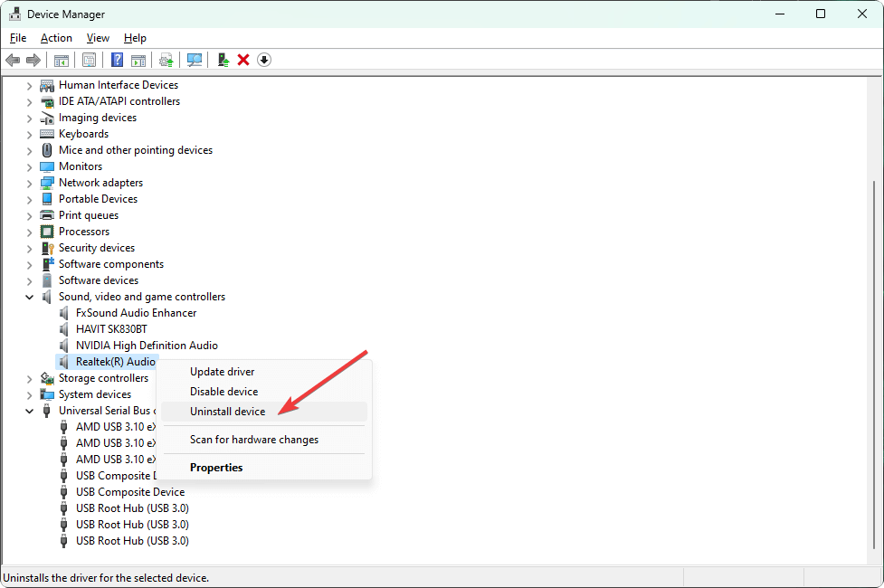Click the Security devices key icon
884x588 pixels.
coord(47,248)
